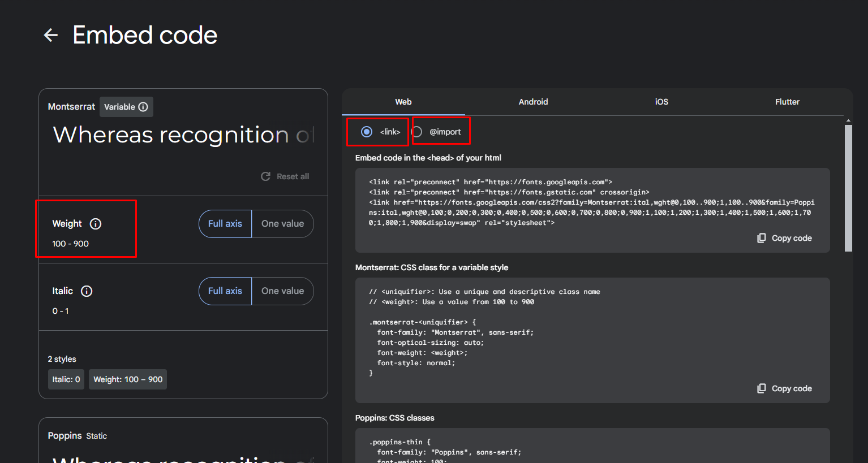Click the "Poppins: CSS classes" heading
Screen dimensions: 868x463
pos(395,418)
